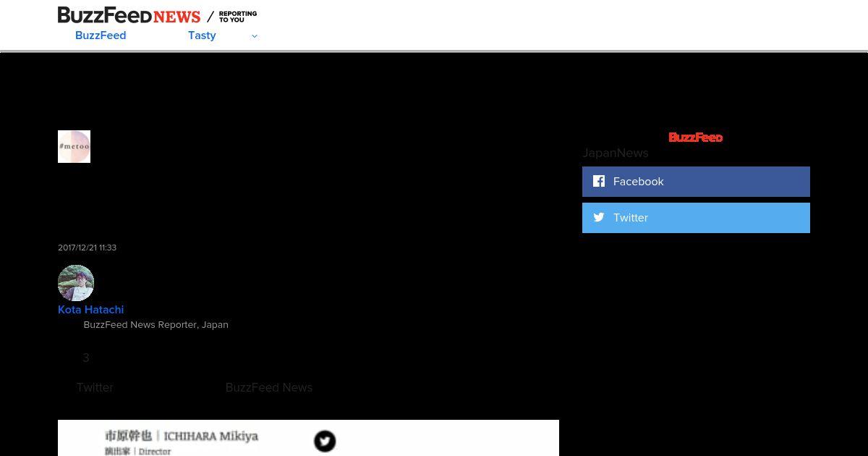Open author link Kota Hatachi
This screenshot has width=868, height=456.
pyautogui.click(x=90, y=309)
